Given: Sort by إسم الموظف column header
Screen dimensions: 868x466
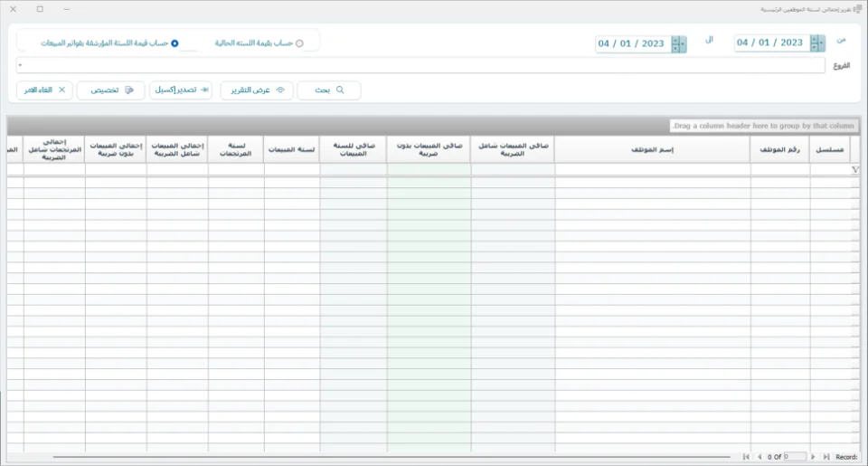Looking at the screenshot, I should [x=653, y=149].
